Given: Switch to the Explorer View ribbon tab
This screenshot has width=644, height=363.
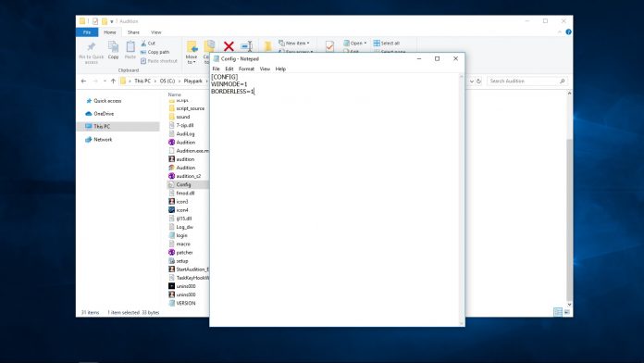Looking at the screenshot, I should point(156,32).
